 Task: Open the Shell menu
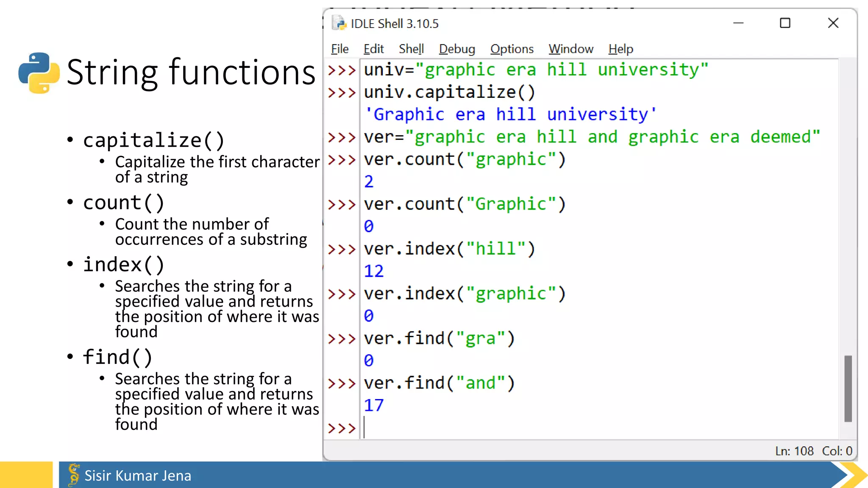click(x=411, y=49)
